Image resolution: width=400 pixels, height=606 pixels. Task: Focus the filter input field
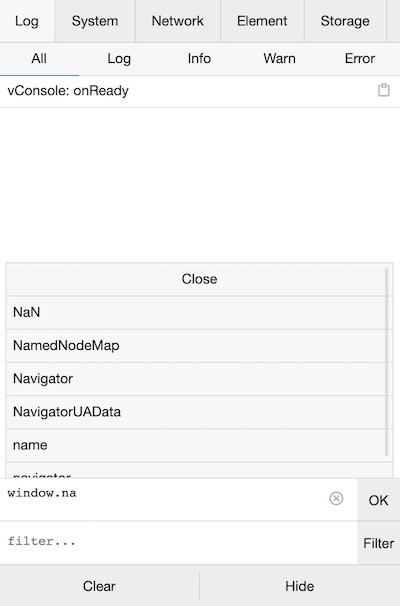(178, 543)
